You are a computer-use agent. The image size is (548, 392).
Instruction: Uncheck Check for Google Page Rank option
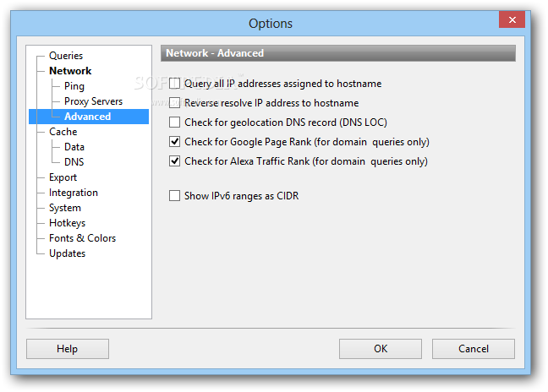coord(174,142)
